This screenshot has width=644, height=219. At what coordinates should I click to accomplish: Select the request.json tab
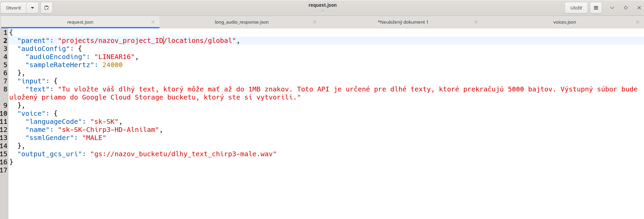(x=80, y=22)
